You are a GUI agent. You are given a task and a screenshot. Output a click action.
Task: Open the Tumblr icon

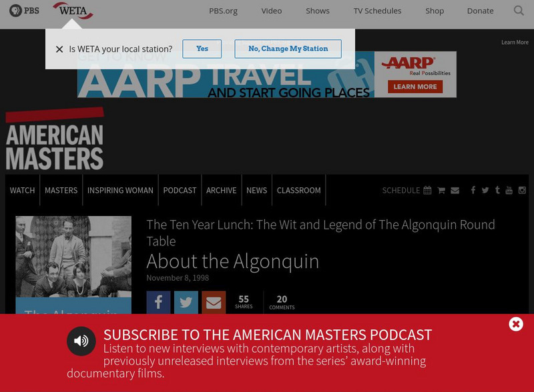click(497, 190)
